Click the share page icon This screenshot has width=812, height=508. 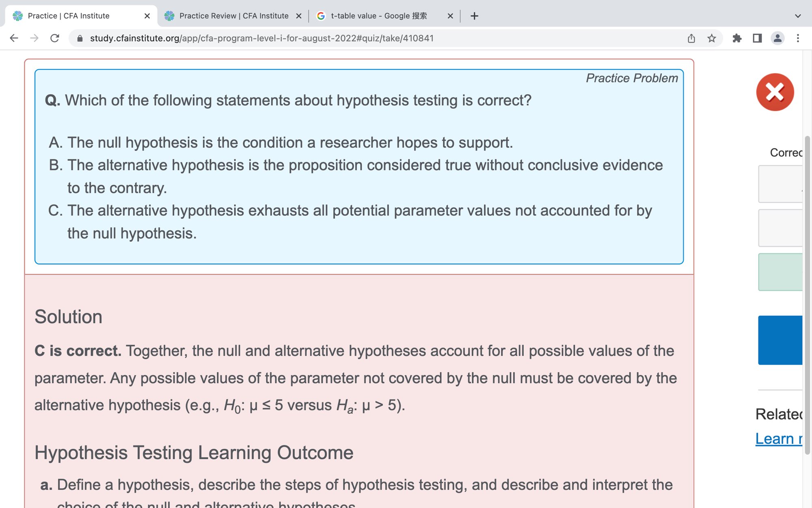point(691,38)
